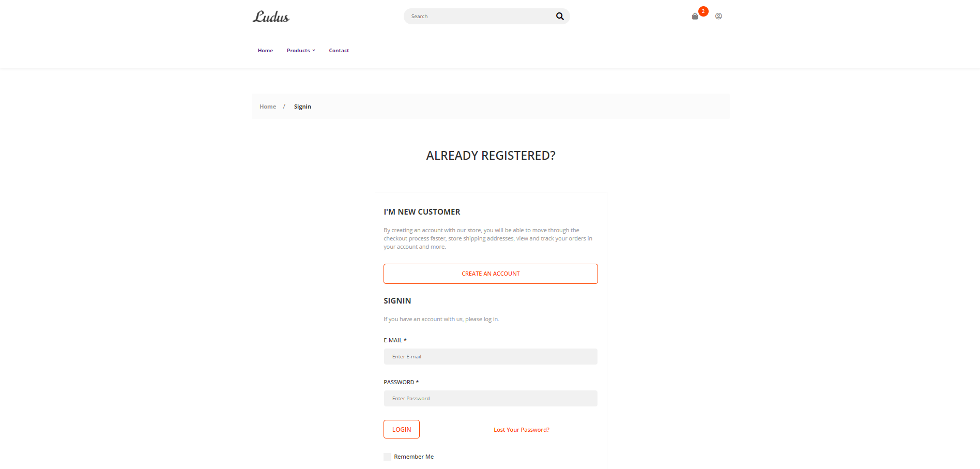
Task: Click the Create An Account button
Action: [x=491, y=274]
